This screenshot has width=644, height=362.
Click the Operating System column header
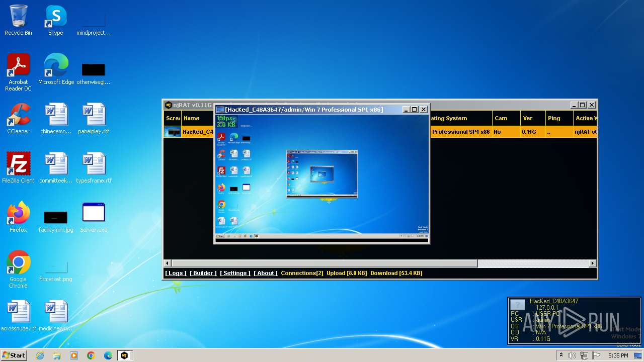461,118
